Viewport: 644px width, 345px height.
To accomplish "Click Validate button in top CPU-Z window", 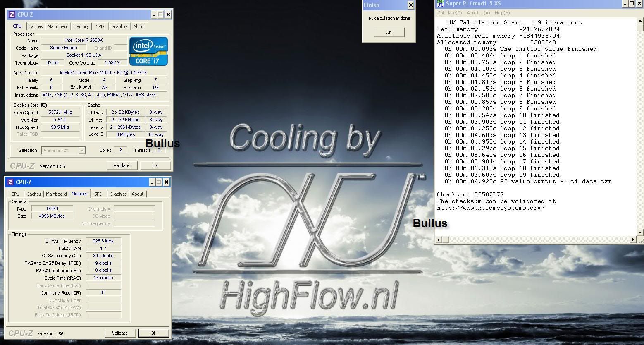I will (x=122, y=165).
